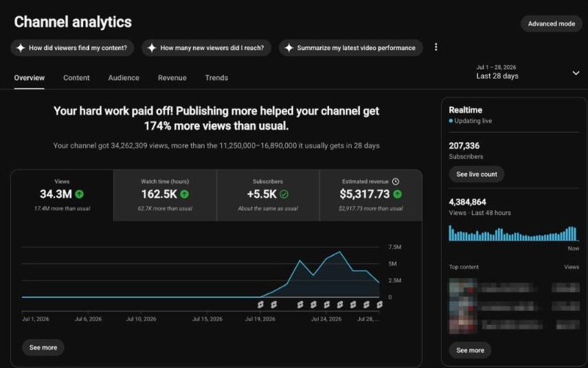Select the Views metric card

point(63,195)
